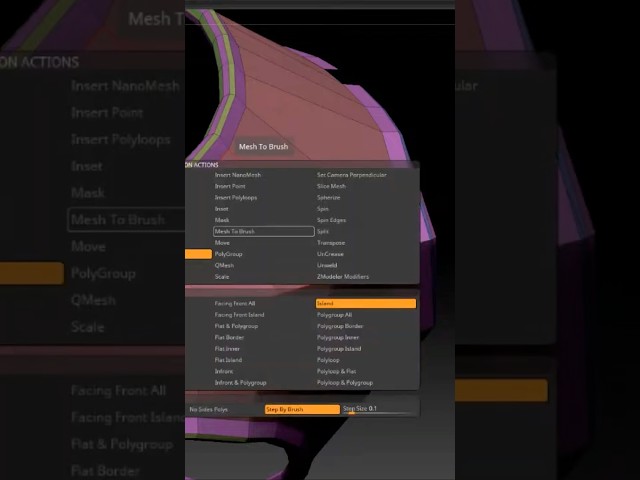This screenshot has height=480, width=640.
Task: Choose the Scale action
Action: click(222, 277)
